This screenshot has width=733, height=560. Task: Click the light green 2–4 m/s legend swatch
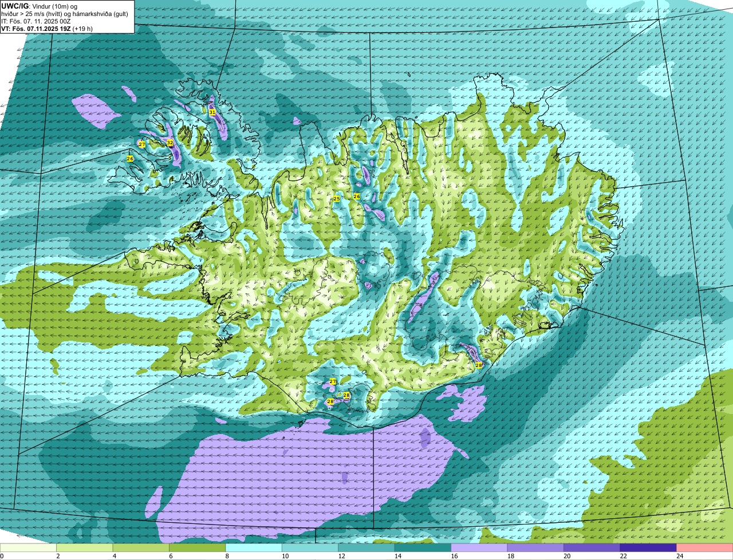click(x=85, y=548)
